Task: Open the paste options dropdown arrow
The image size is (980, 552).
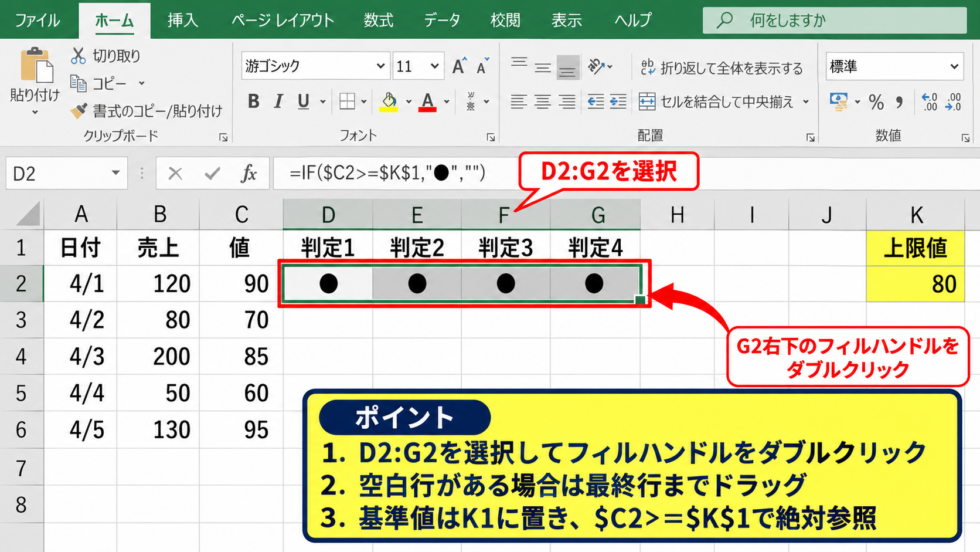Action: click(x=35, y=112)
